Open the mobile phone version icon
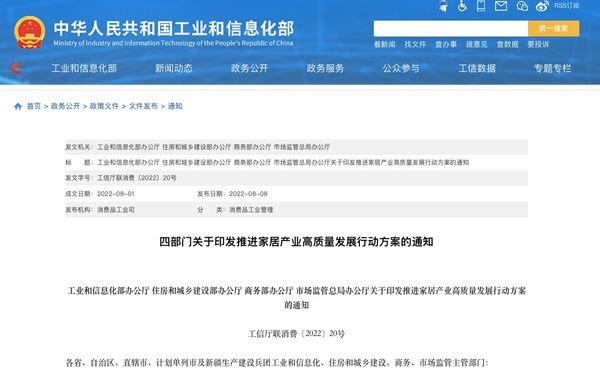 pyautogui.click(x=481, y=6)
